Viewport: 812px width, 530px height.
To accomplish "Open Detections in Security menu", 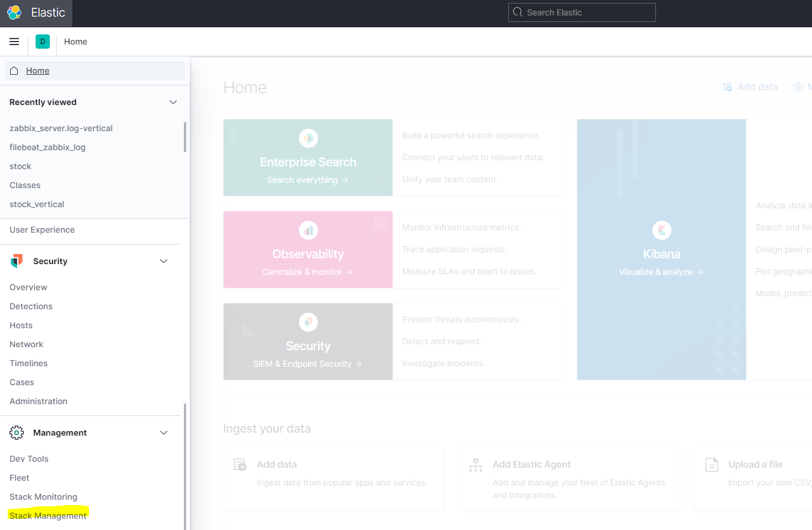I will pos(31,306).
